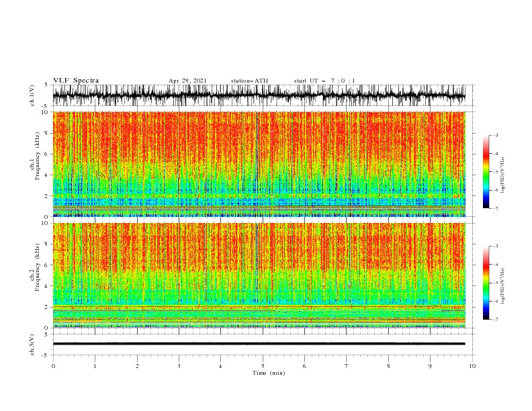Select the "start UT = 7 : 0 : 1" text
This screenshot has width=532, height=411.
[x=324, y=81]
